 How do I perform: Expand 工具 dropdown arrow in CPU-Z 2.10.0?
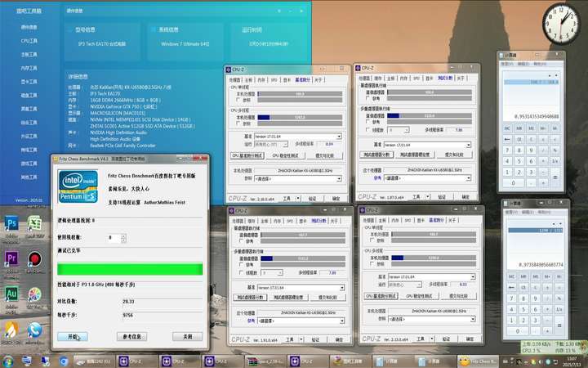point(298,198)
